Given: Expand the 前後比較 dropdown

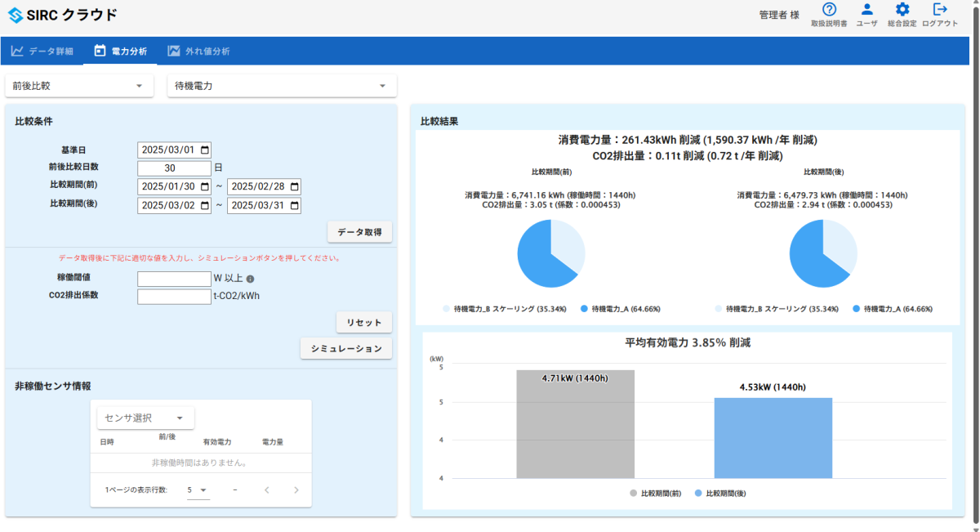Looking at the screenshot, I should 78,86.
